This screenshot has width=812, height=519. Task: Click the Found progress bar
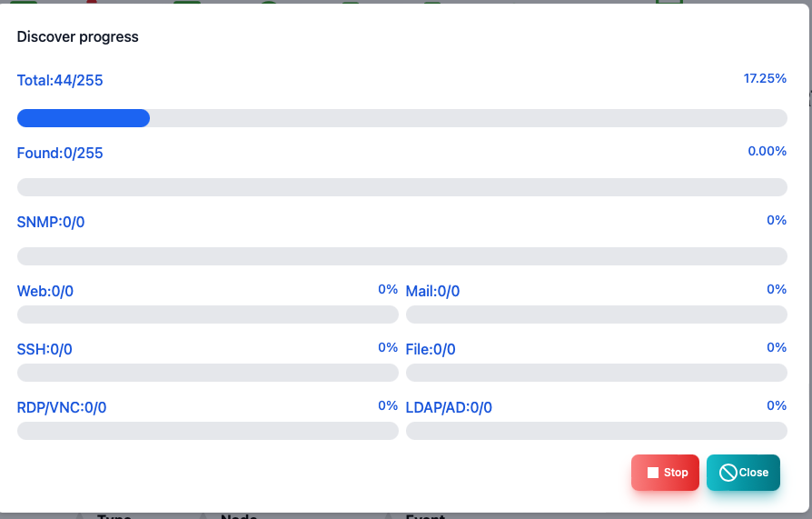point(401,187)
